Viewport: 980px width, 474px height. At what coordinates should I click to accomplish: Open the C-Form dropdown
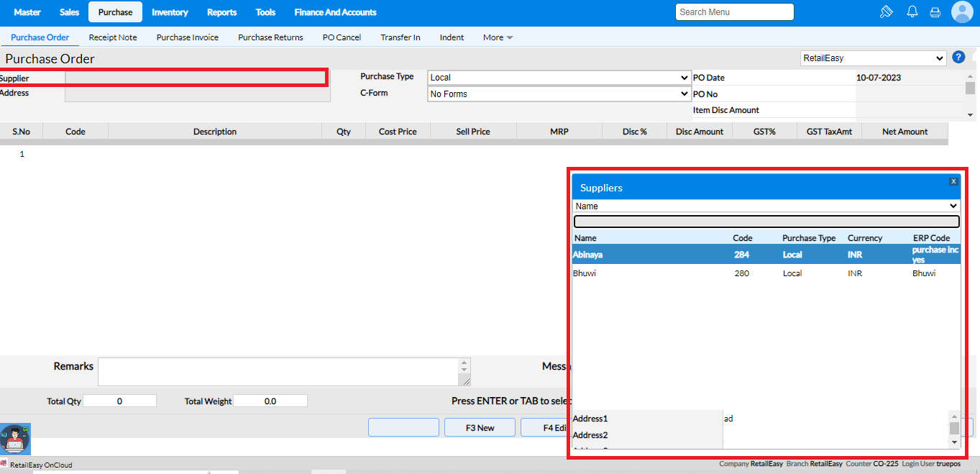click(559, 94)
